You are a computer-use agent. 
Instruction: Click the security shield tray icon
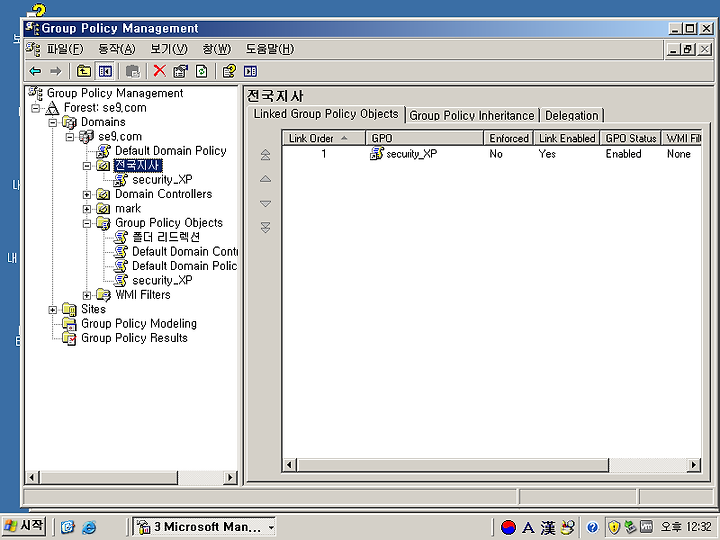[x=614, y=527]
